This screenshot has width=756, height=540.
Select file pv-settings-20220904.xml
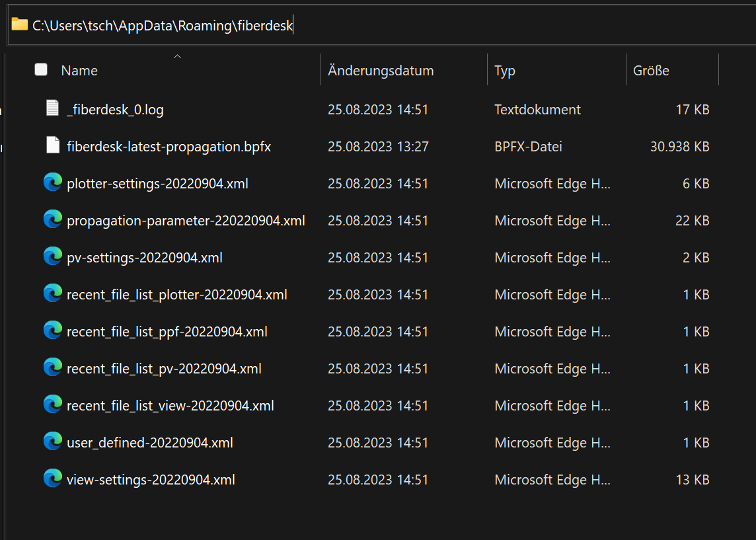tap(145, 258)
